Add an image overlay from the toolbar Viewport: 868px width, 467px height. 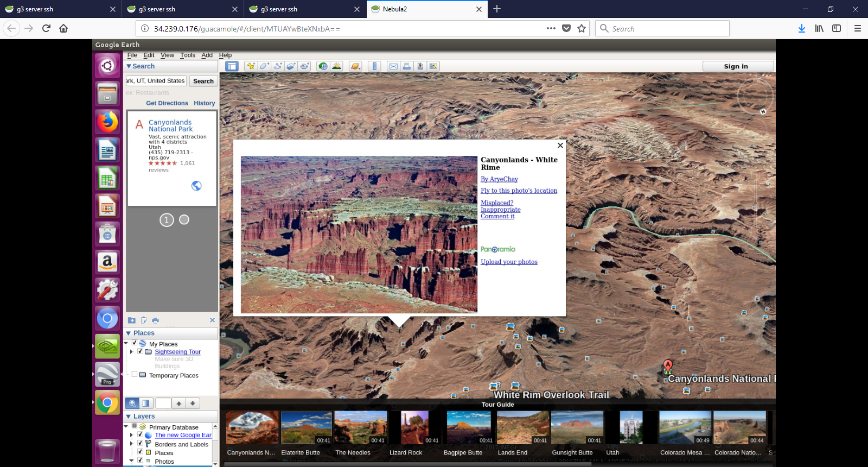(x=291, y=66)
